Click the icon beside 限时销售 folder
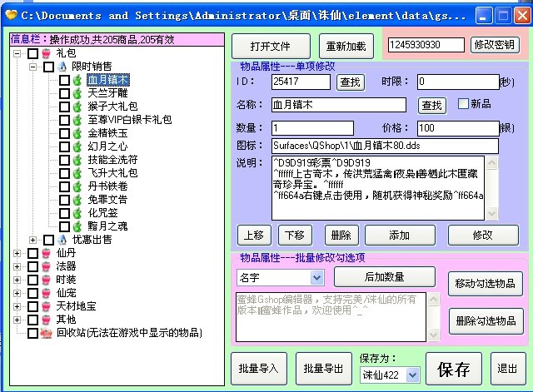This screenshot has width=533, height=392. tap(62, 67)
